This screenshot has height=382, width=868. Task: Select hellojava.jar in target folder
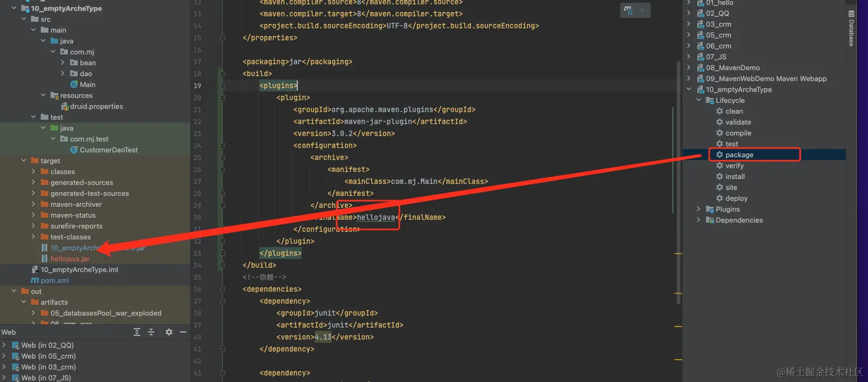[x=70, y=259]
